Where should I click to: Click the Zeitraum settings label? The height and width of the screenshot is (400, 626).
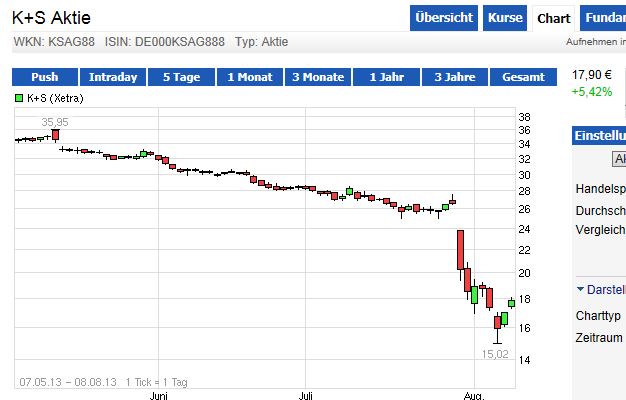[x=599, y=338]
